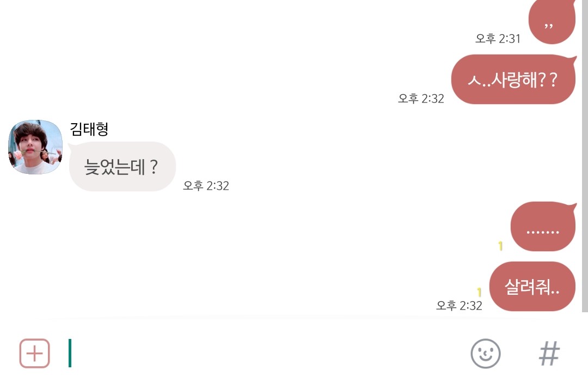Screen dimensions: 588x388
Task: Click the timestamp beside "늦었는데?" message
Action: (206, 186)
